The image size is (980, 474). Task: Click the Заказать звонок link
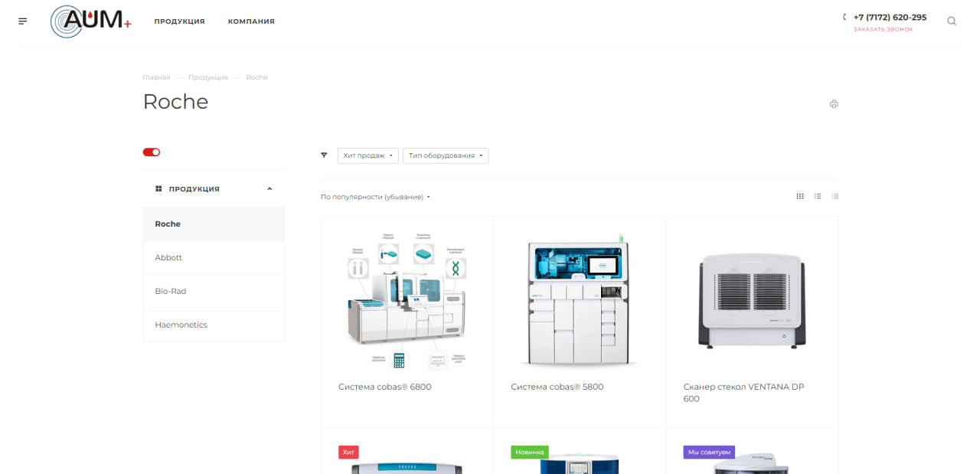click(x=883, y=29)
